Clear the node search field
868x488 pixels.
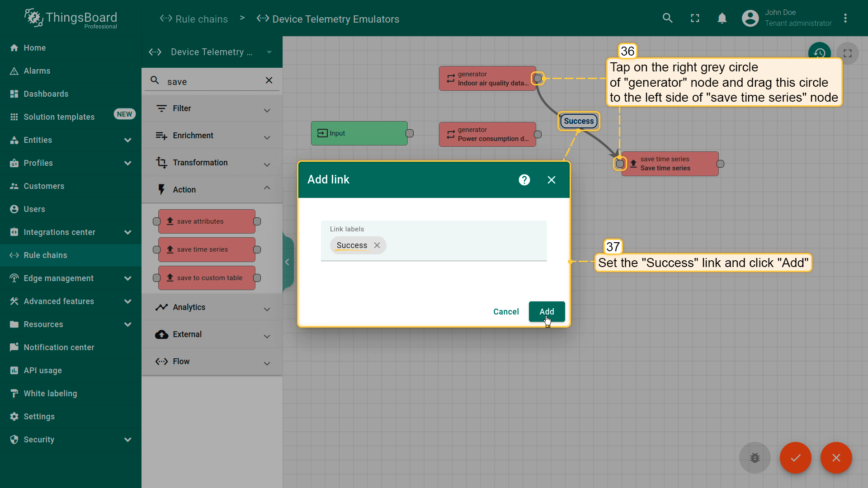[x=269, y=80]
